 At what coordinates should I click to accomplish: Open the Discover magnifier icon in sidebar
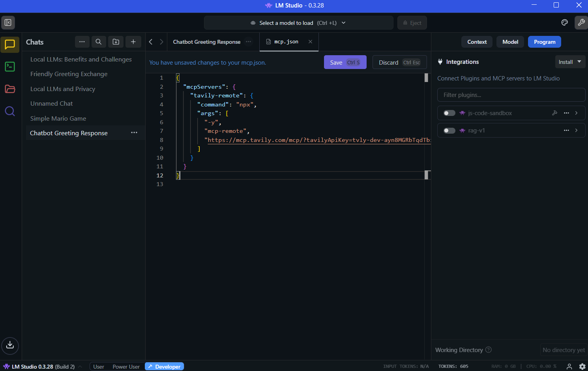click(x=10, y=112)
